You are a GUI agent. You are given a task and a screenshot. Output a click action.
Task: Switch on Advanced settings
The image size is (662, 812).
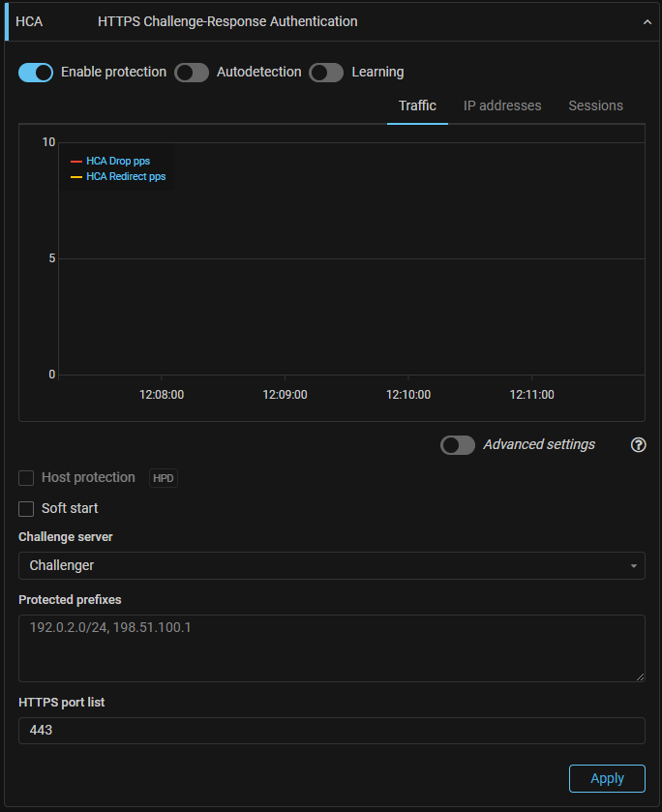(x=458, y=445)
